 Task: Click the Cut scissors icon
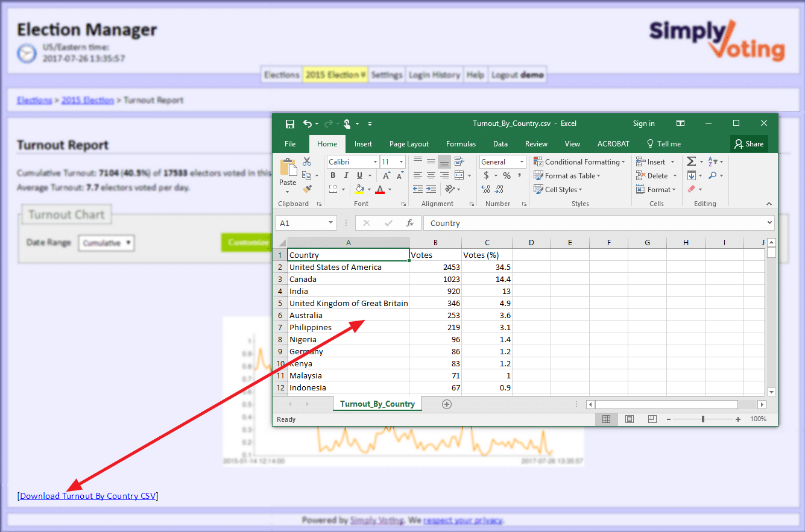coord(307,161)
